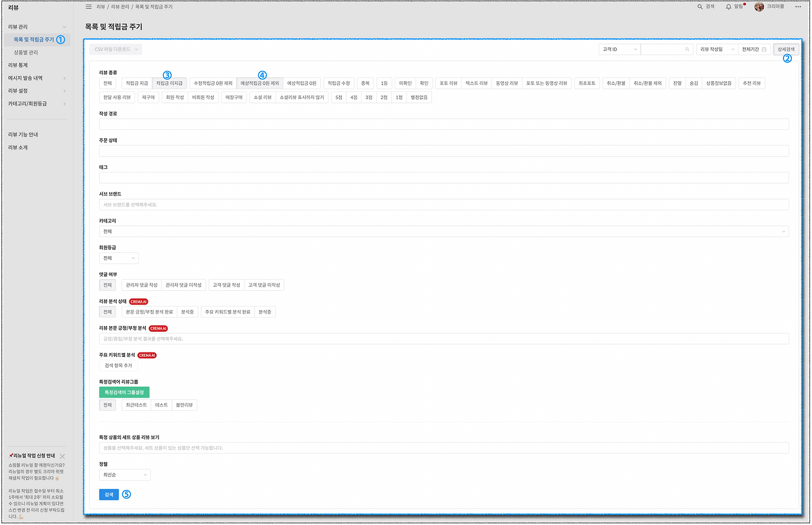Toggle the 취소/환불 제외 filter
This screenshot has height=525, width=812.
[x=647, y=83]
